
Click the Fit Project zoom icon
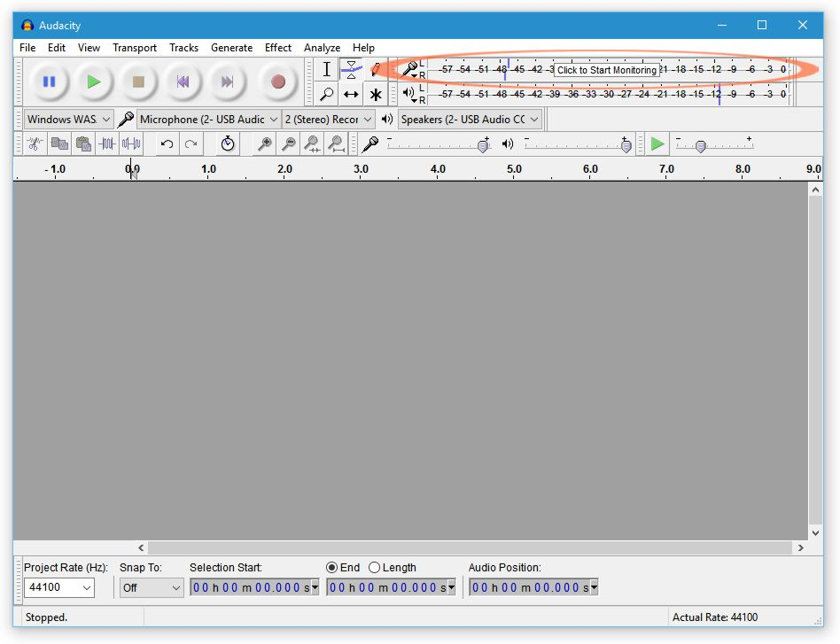337,144
